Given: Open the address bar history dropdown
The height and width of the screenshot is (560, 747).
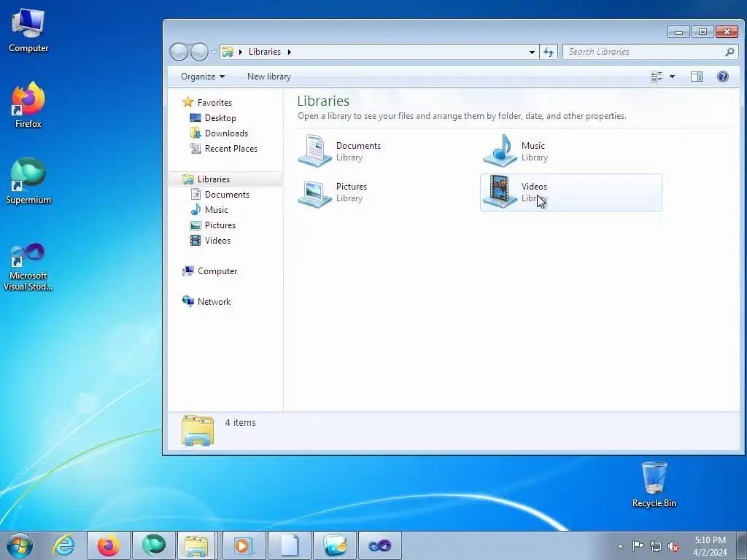Looking at the screenshot, I should tap(532, 52).
